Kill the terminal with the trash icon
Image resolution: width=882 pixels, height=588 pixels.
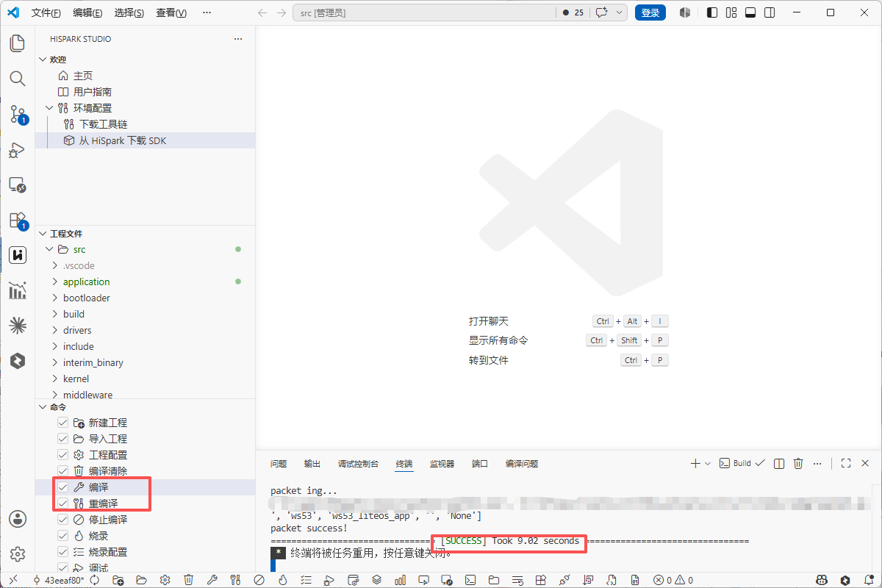point(798,464)
